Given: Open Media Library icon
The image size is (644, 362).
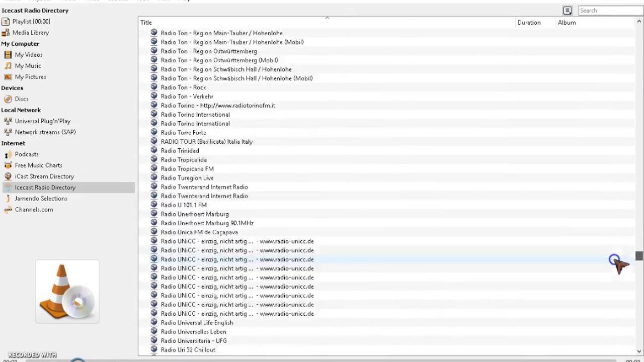Looking at the screenshot, I should (6, 33).
